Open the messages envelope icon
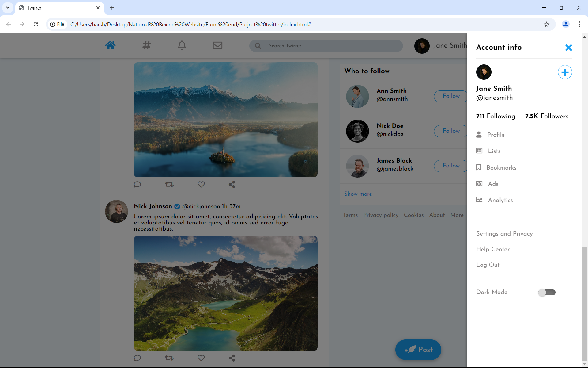This screenshot has height=368, width=588. pyautogui.click(x=217, y=45)
